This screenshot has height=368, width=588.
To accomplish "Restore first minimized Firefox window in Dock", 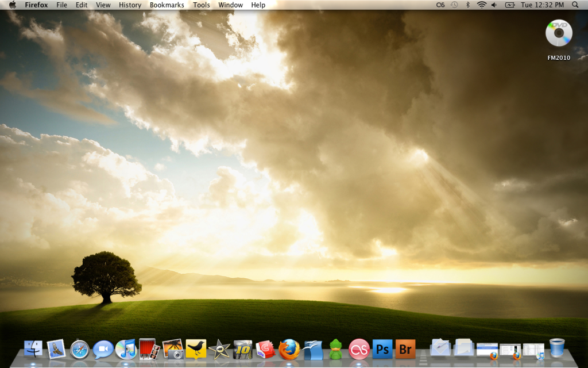I will point(487,351).
